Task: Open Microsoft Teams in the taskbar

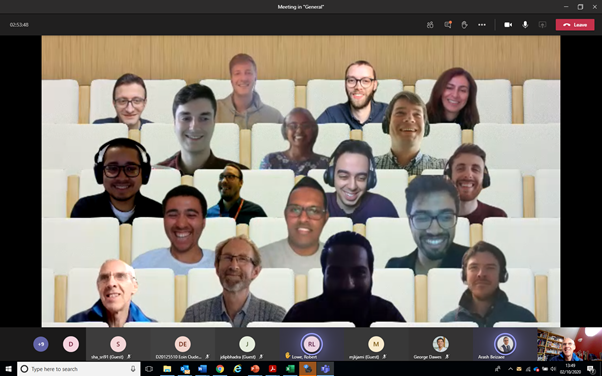Action: [326, 369]
